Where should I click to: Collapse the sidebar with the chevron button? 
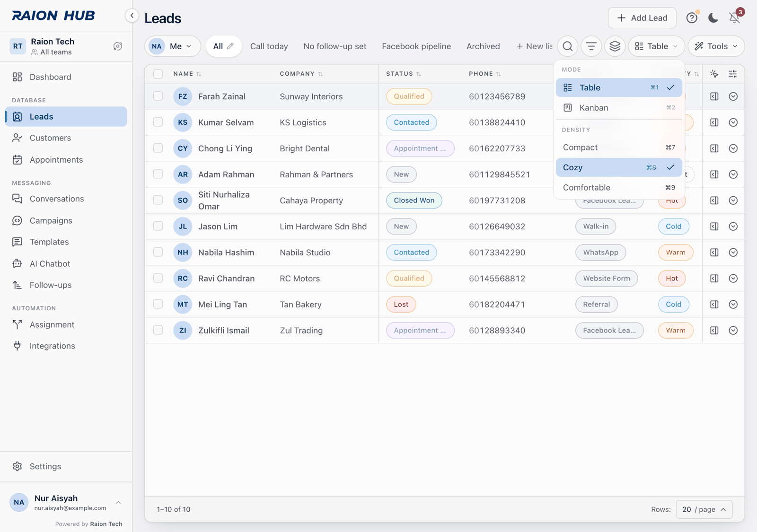coord(132,16)
